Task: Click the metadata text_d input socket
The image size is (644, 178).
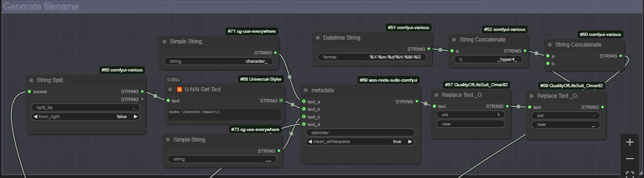Action: 304,124
